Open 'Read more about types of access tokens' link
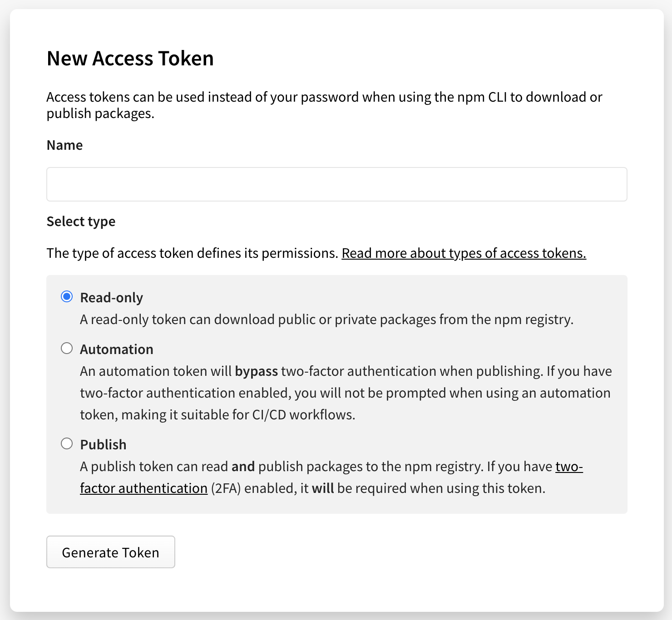 (x=464, y=253)
